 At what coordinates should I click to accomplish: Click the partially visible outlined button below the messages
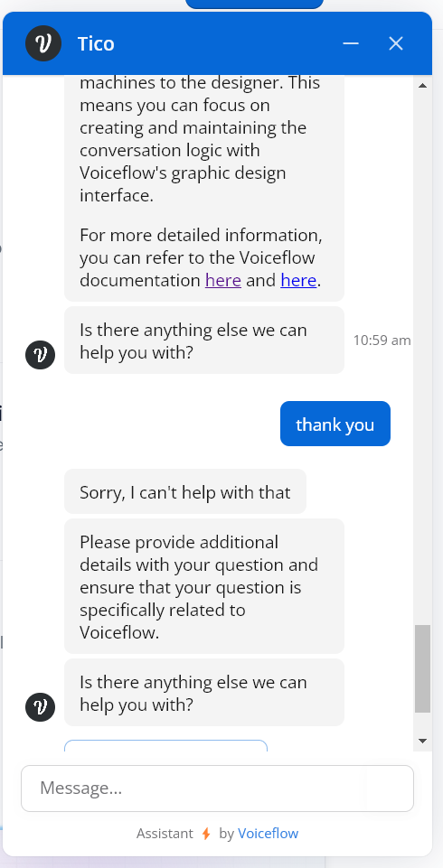pyautogui.click(x=166, y=745)
